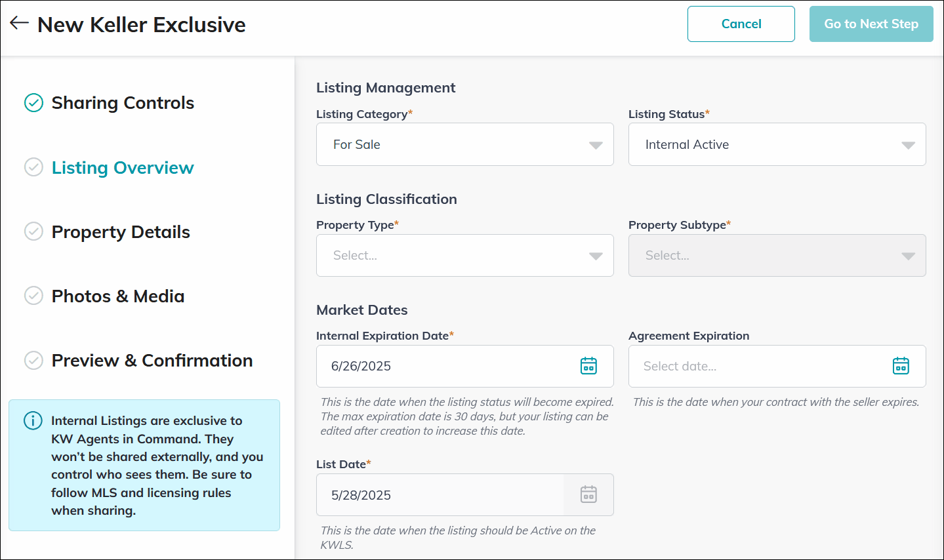Click the Photos & Media step circle icon
944x560 pixels.
[x=33, y=296]
